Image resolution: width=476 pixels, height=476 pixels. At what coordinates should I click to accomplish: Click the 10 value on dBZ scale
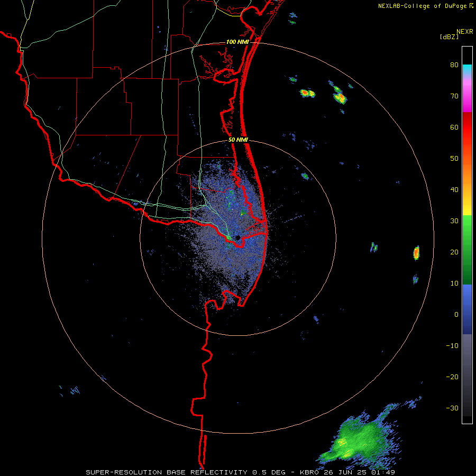pyautogui.click(x=454, y=283)
